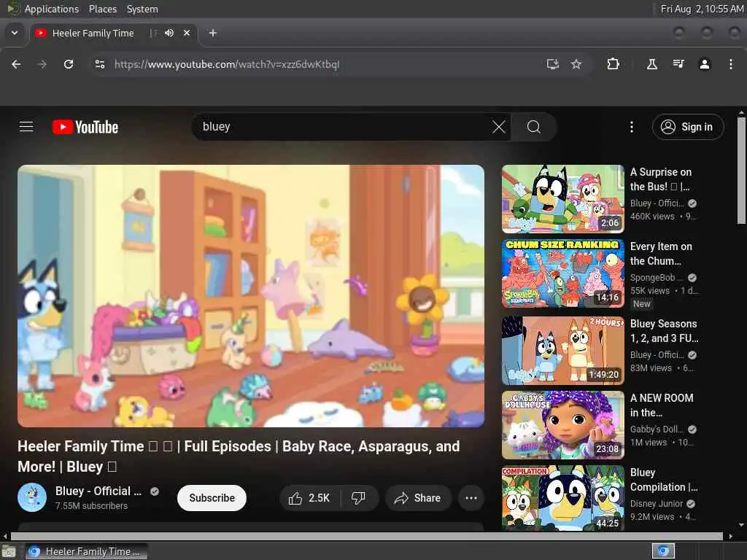The image size is (747, 560).
Task: Install app icon in address bar
Action: 552,64
